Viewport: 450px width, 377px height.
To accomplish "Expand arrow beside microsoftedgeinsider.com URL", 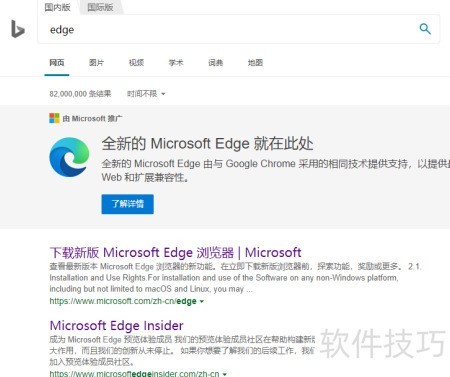I will (225, 374).
